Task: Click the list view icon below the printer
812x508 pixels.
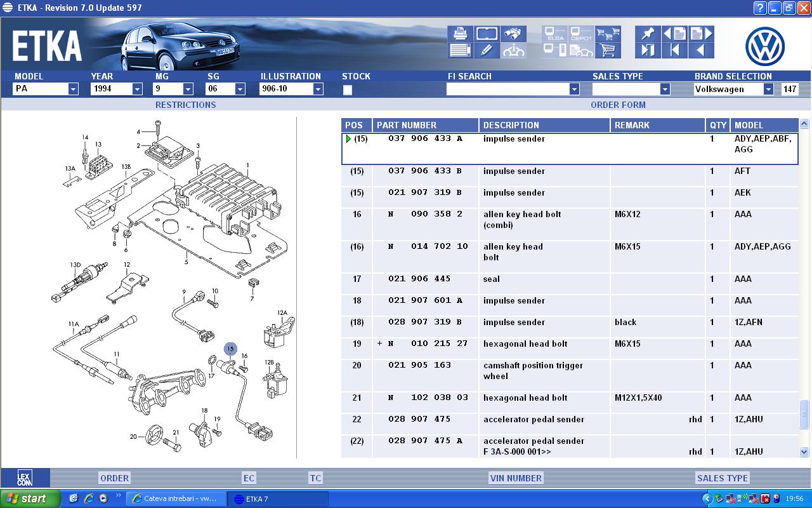Action: [460, 50]
